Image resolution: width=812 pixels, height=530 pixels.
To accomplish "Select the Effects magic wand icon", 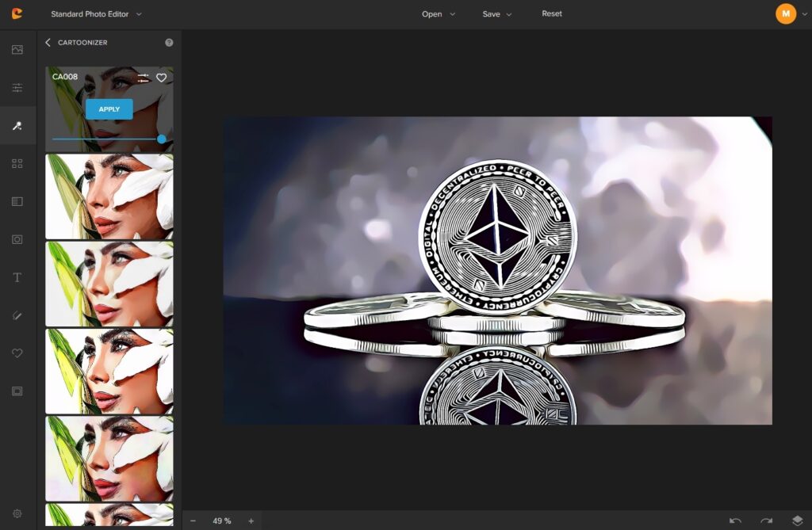I will click(x=17, y=126).
